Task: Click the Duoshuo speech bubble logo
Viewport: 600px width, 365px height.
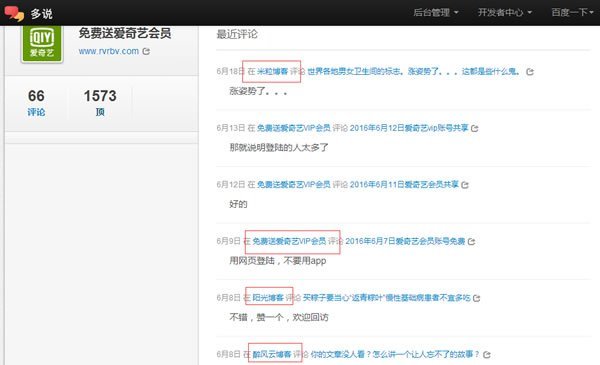Action: 14,13
